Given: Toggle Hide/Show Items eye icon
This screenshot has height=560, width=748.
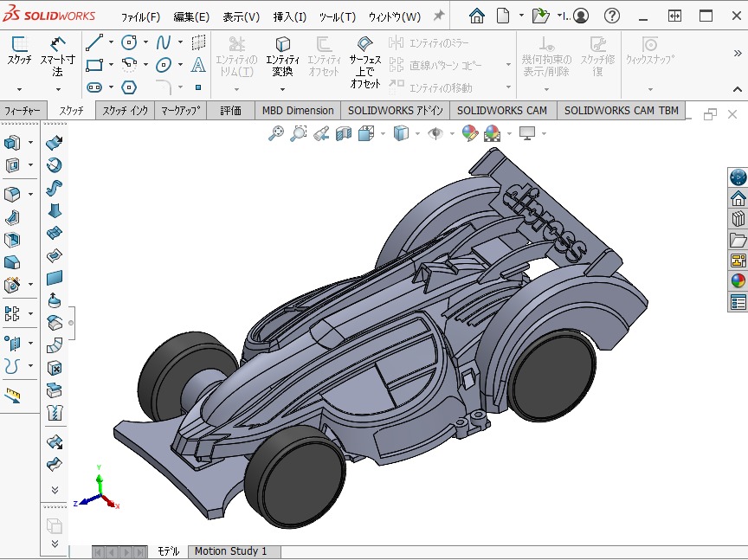Looking at the screenshot, I should coord(435,133).
